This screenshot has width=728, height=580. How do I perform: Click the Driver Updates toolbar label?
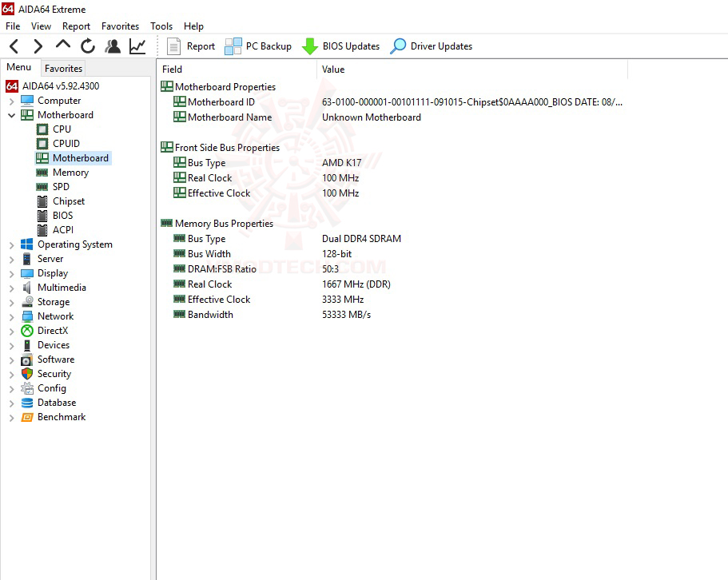tap(442, 46)
